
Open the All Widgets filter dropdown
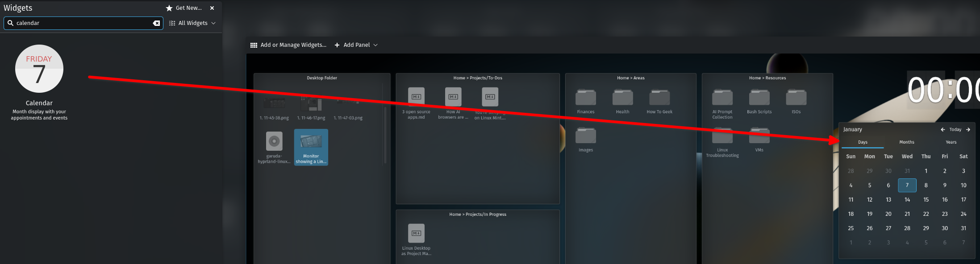(x=192, y=23)
